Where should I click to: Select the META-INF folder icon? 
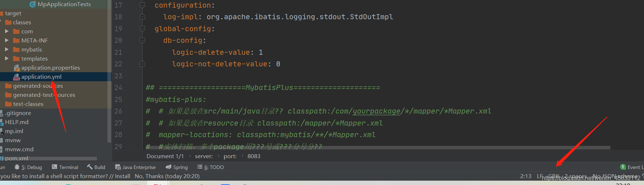pos(16,40)
